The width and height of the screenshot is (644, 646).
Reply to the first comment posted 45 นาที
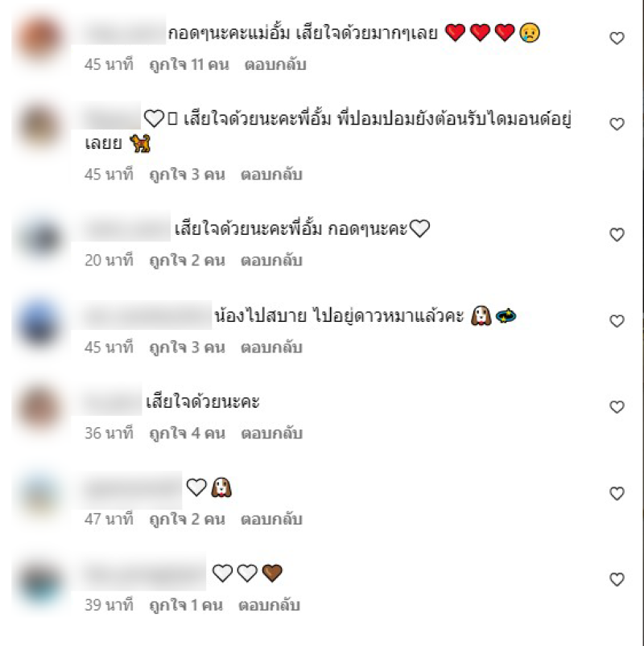pyautogui.click(x=275, y=64)
